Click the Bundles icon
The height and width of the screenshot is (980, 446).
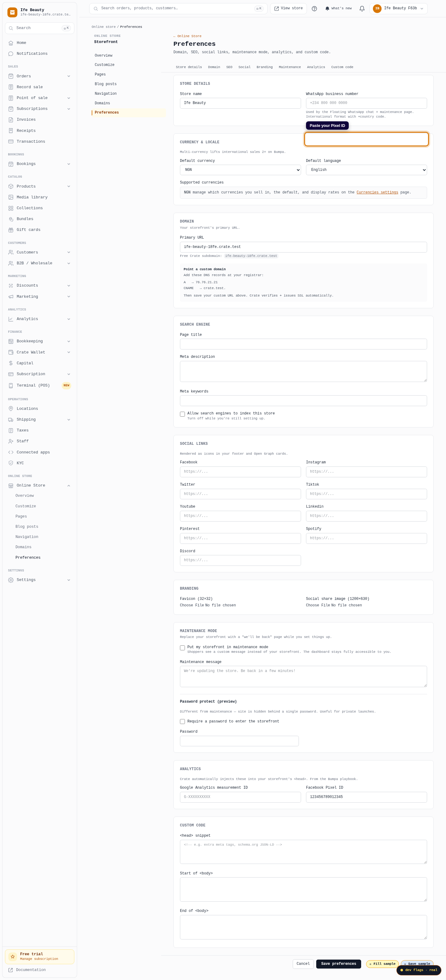(11, 219)
